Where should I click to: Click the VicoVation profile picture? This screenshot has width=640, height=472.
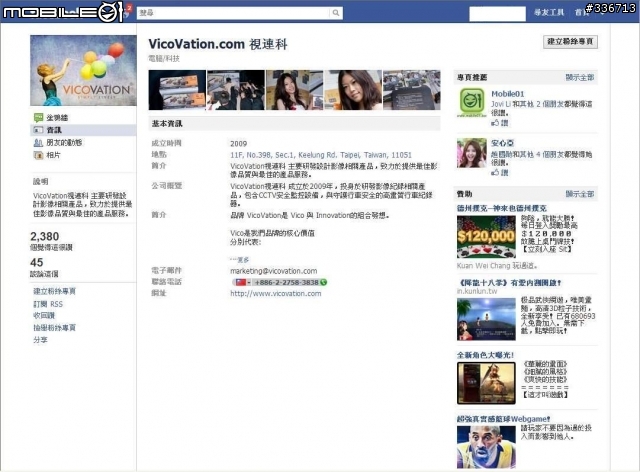tap(83, 71)
